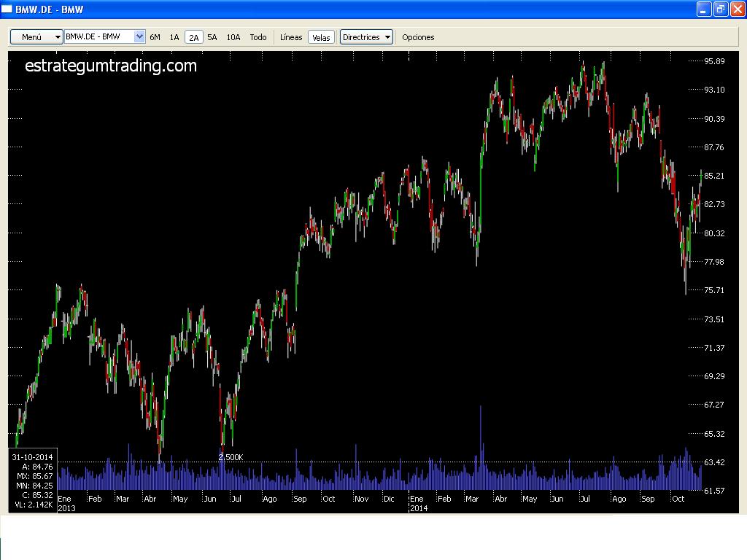
Task: Expand the BMW.DE - BMW symbol combo box
Action: 139,36
